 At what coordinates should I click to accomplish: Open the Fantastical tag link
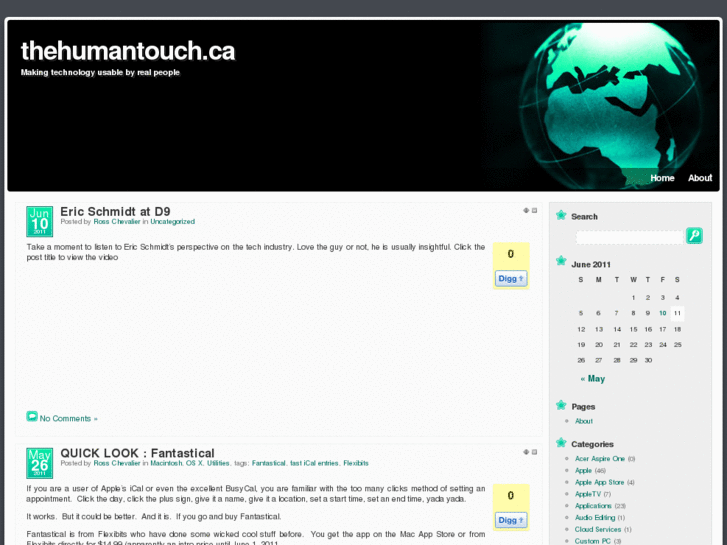click(269, 463)
